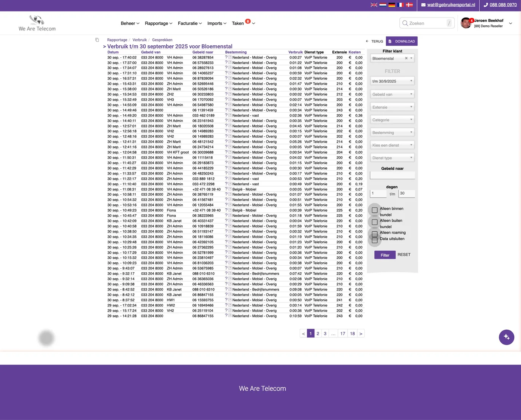
Task: Open the Facturatie menu
Action: coord(190,23)
